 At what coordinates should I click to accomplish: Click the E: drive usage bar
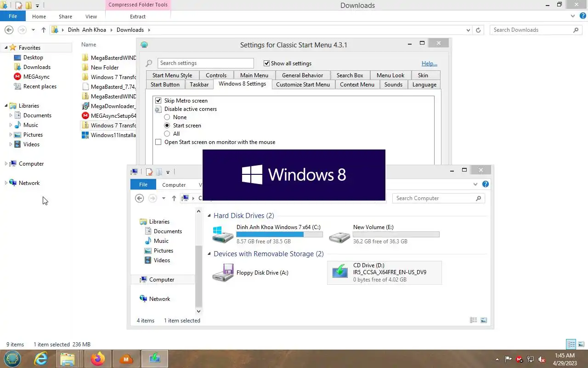click(396, 234)
